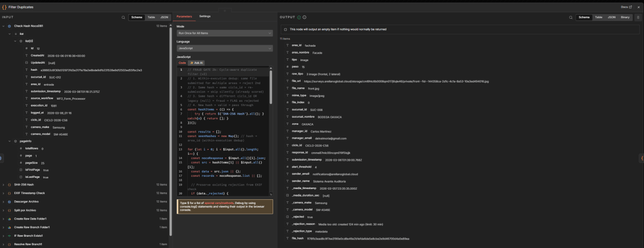644x248 pixels.
Task: Switch Output view to Table
Action: pyautogui.click(x=598, y=18)
